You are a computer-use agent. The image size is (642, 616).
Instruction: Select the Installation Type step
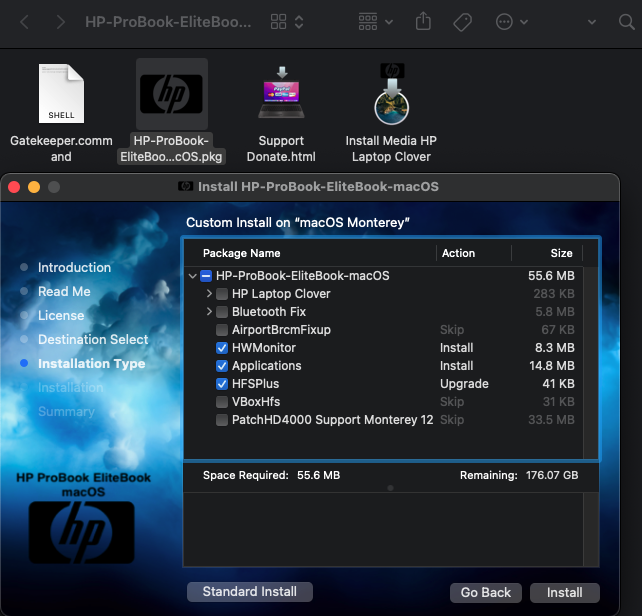pos(92,364)
